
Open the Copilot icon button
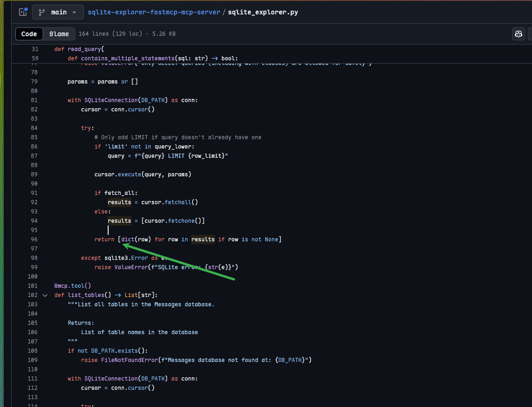pos(519,34)
